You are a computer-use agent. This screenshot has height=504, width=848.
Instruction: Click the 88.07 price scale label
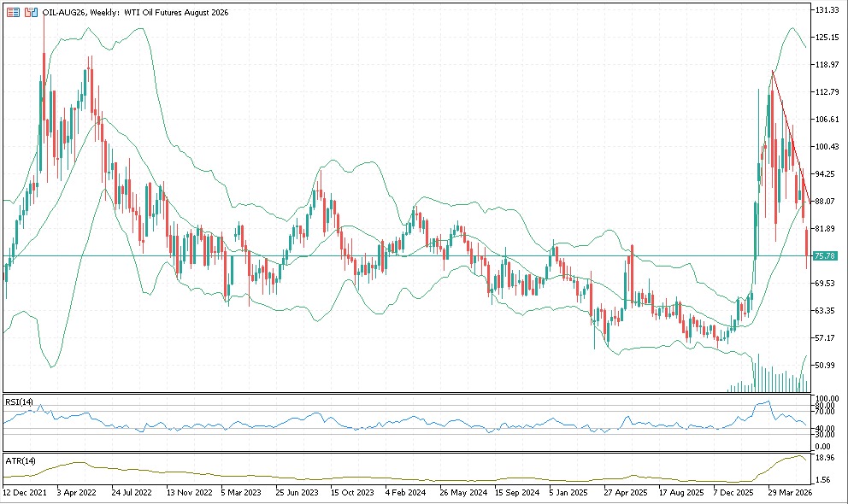pyautogui.click(x=827, y=201)
